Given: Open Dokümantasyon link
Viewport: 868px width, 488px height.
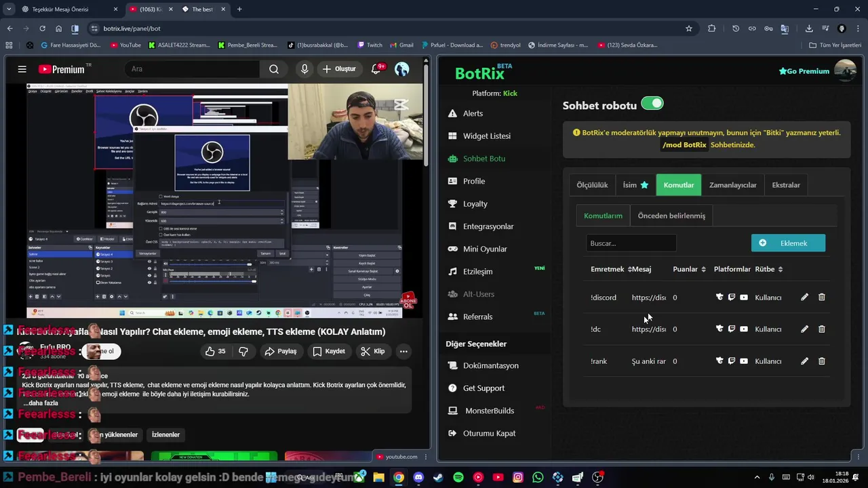Looking at the screenshot, I should pyautogui.click(x=483, y=365).
